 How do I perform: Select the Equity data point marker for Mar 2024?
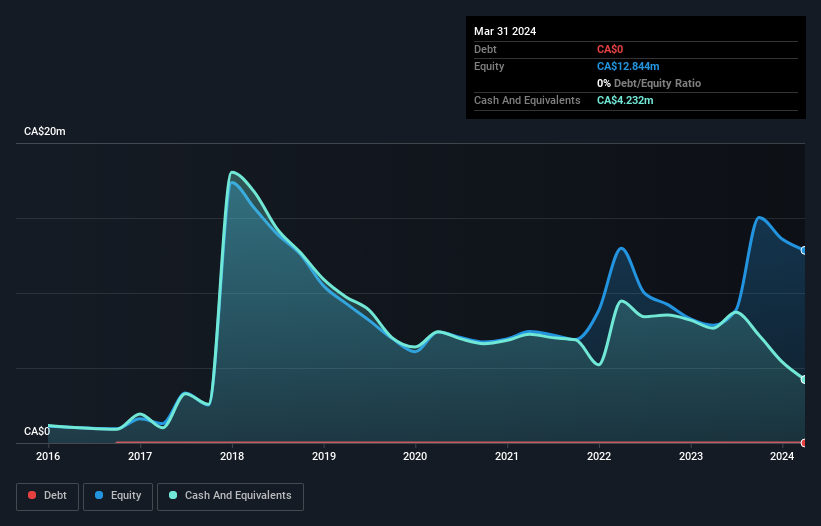tap(804, 251)
